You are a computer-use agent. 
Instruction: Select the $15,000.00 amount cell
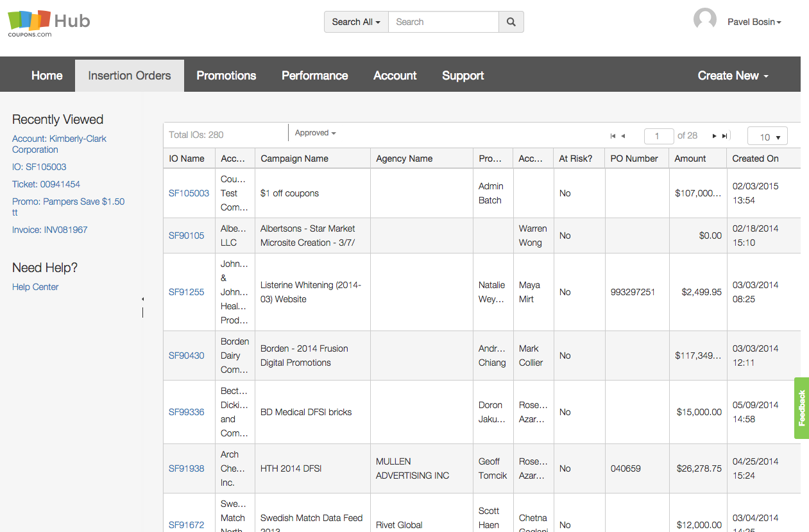pos(697,412)
